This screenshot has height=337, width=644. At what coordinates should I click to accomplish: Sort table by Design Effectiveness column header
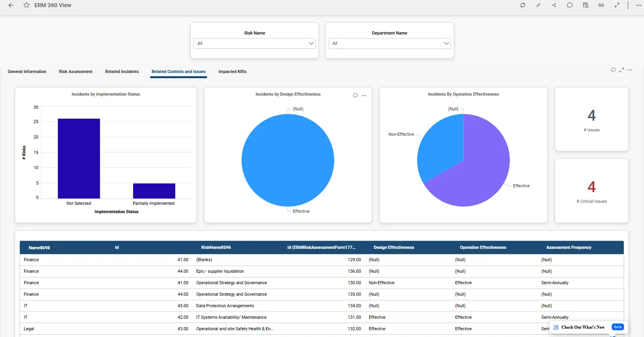[x=394, y=248]
